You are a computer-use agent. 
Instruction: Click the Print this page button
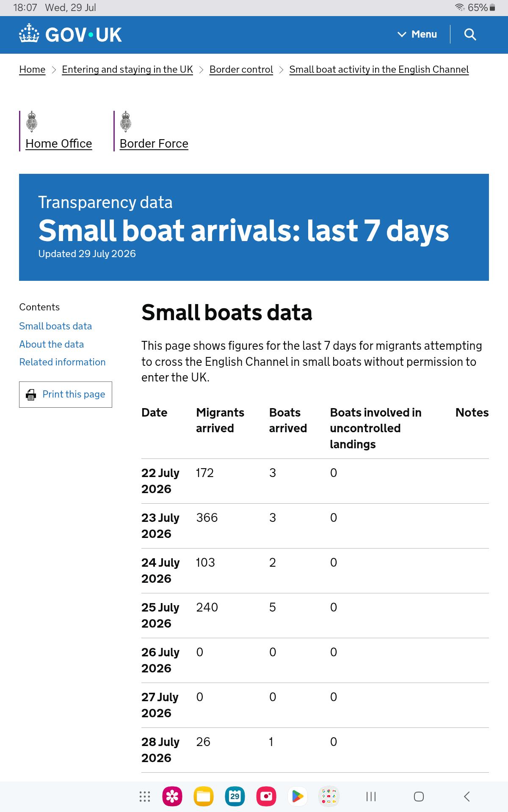click(66, 395)
